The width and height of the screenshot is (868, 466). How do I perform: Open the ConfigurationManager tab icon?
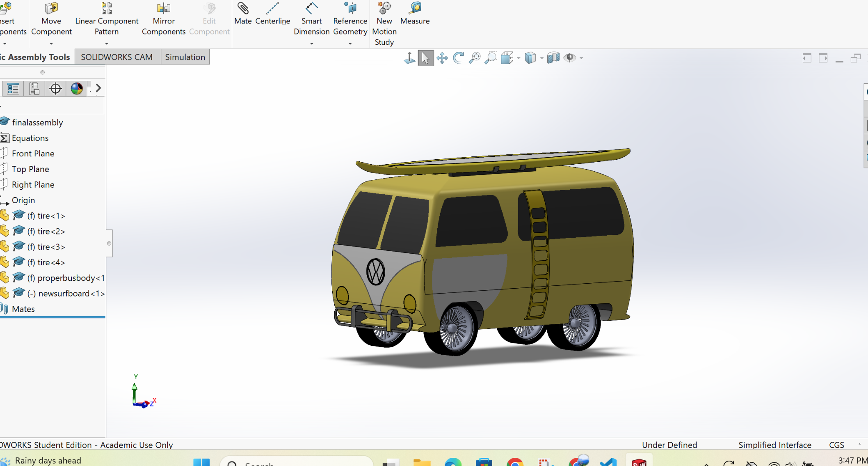[x=34, y=89]
